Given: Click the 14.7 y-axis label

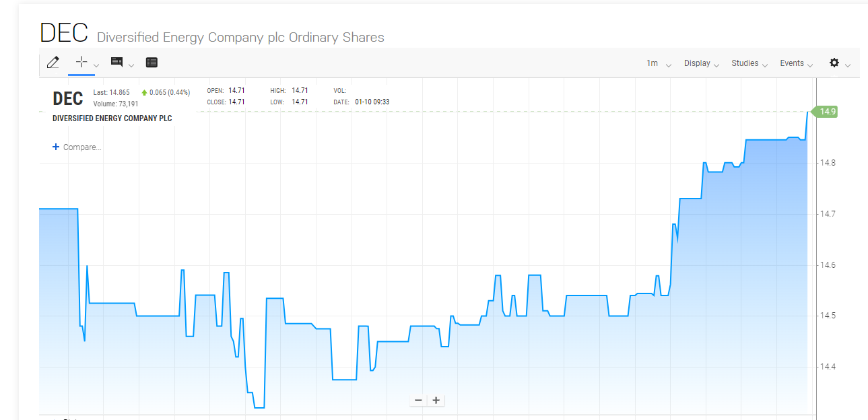Looking at the screenshot, I should (x=828, y=214).
